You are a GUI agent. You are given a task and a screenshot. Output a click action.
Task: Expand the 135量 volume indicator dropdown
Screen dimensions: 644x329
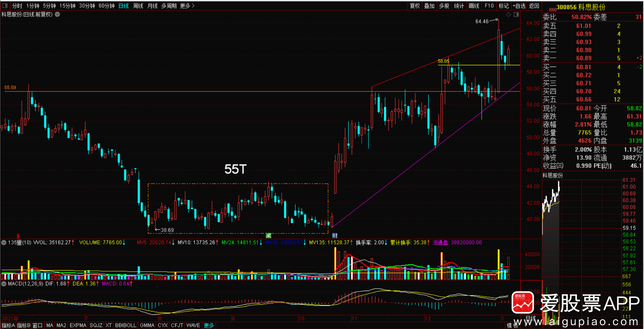[x=4, y=242]
